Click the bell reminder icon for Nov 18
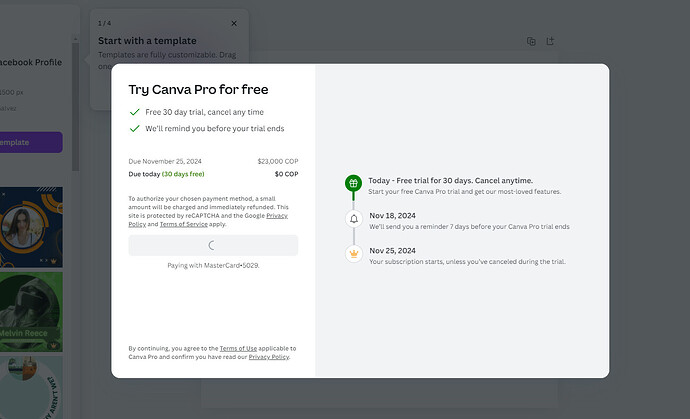 tap(354, 219)
